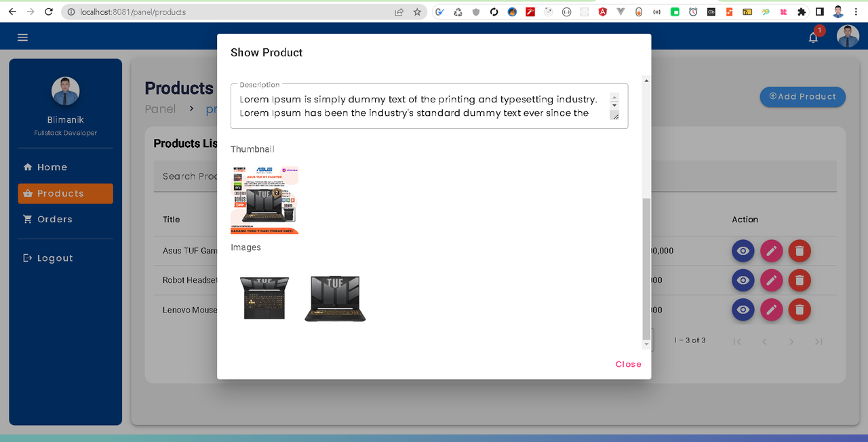Edit the Asus TUF product with the pencil button
The image size is (868, 442).
[771, 251]
